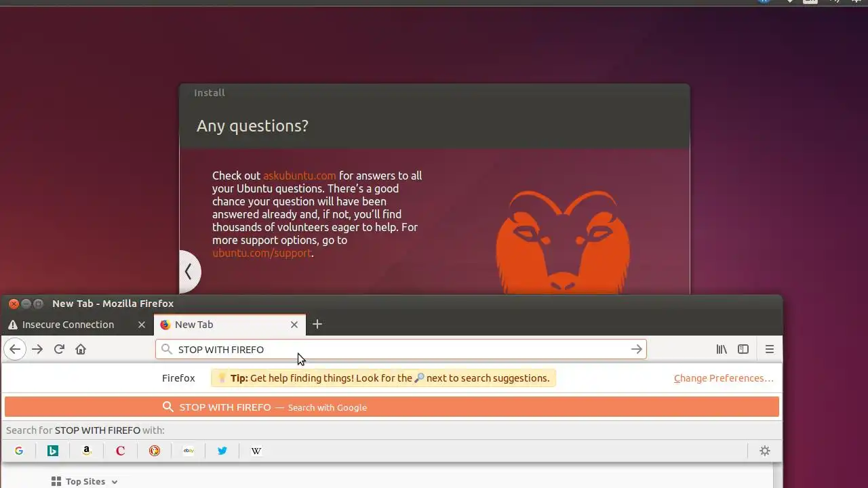Click the Install window title
Image resolution: width=868 pixels, height=488 pixels.
pos(210,93)
